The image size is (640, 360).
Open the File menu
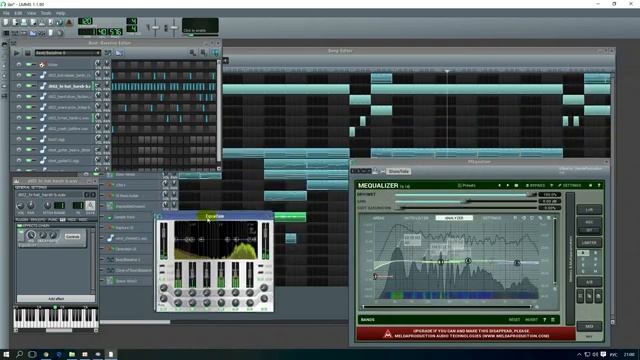[6, 13]
